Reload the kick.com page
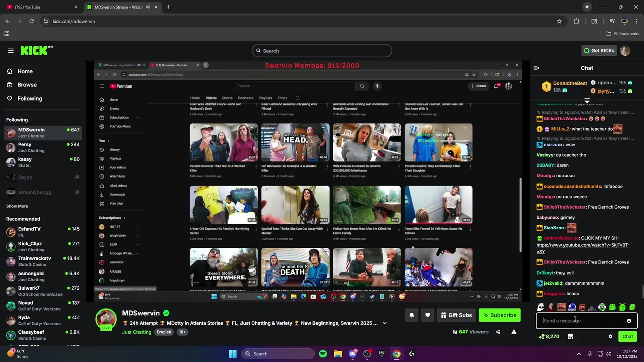This screenshot has height=362, width=644. (x=31, y=21)
